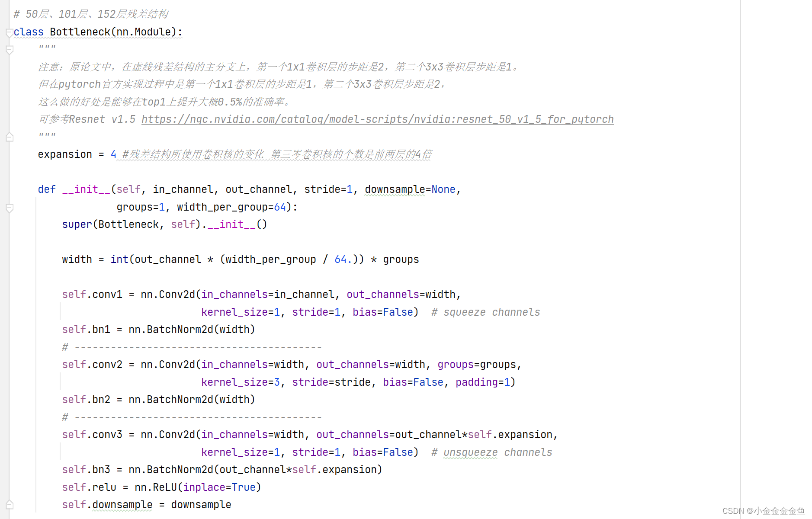Click self.bn2 BatchNorm2d line
This screenshot has height=519, width=812.
[x=159, y=400]
